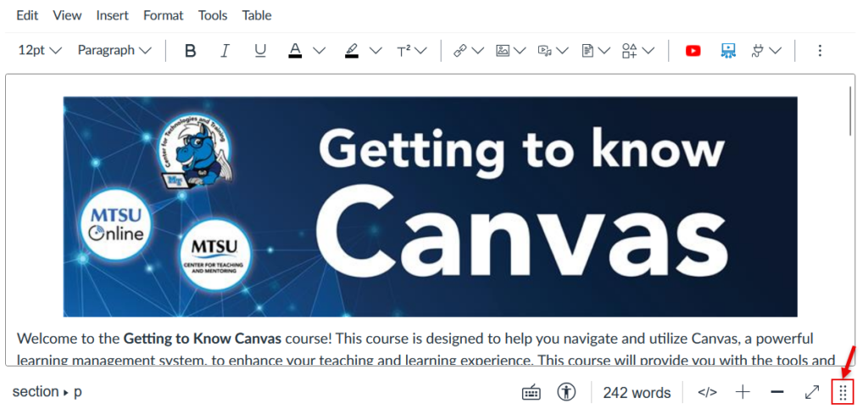Click the plus icon in status bar
Screen dimensions: 868x409
[x=743, y=392]
